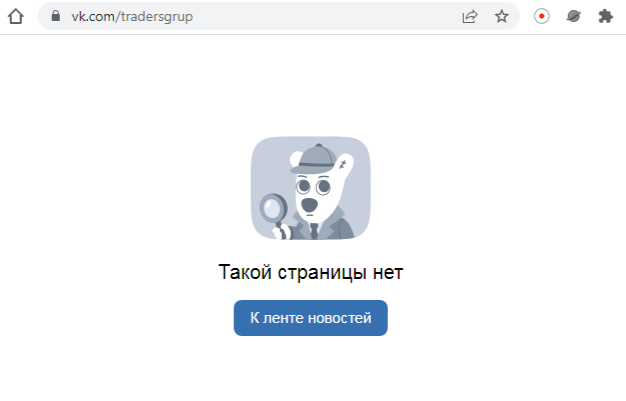The width and height of the screenshot is (626, 401).
Task: Bookmark this tab with the star icon
Action: 501,16
